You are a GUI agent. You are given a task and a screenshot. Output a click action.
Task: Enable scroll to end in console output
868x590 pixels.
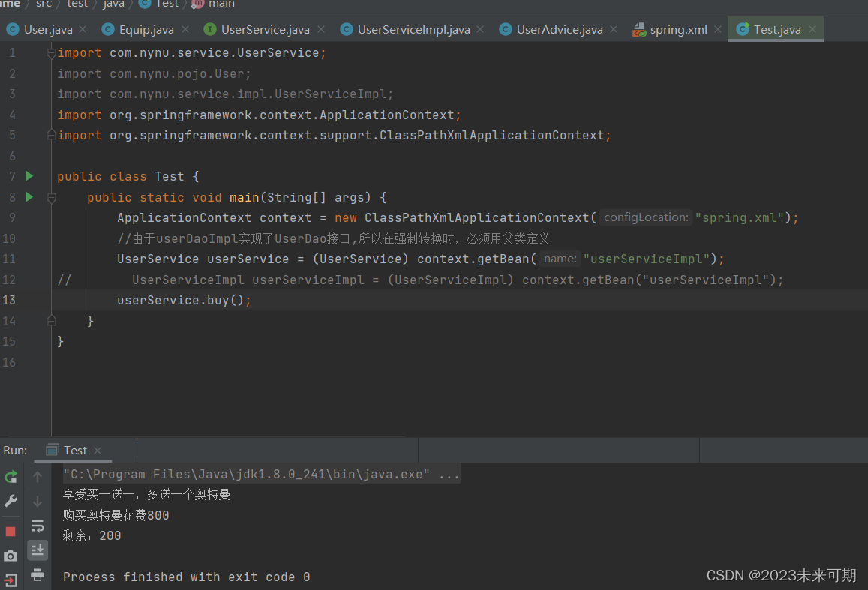[x=38, y=550]
